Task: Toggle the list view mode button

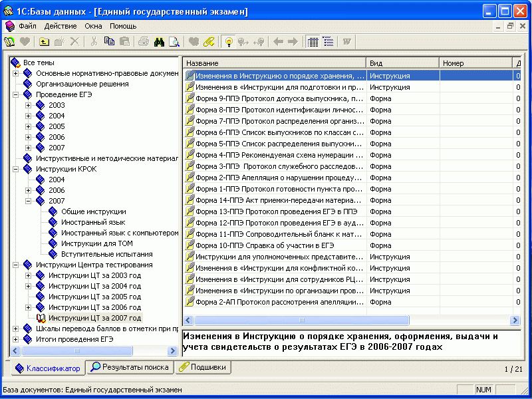Action: click(329, 42)
